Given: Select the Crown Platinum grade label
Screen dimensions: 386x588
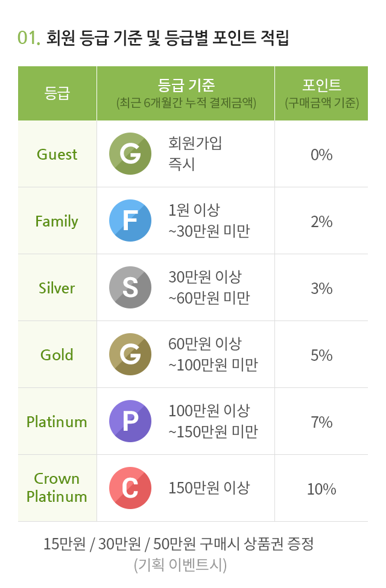Looking at the screenshot, I should click(x=57, y=487).
